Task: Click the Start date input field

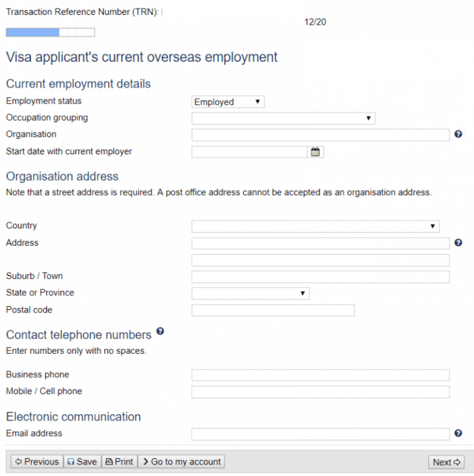Action: pyautogui.click(x=249, y=152)
